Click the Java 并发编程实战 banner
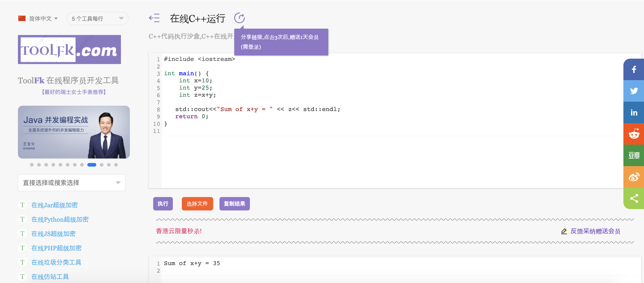644x283 pixels. [74, 132]
